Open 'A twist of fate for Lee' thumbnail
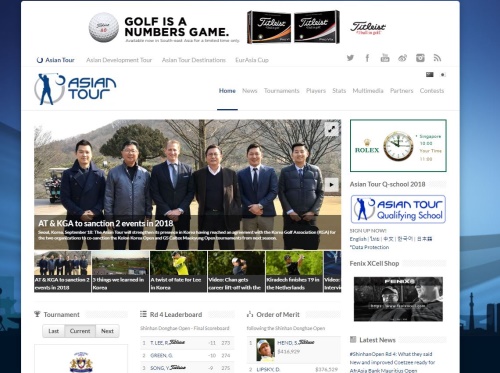 (x=178, y=272)
